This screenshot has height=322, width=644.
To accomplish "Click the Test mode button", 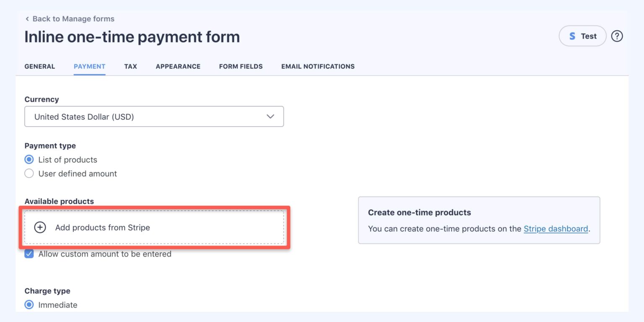I will [582, 36].
